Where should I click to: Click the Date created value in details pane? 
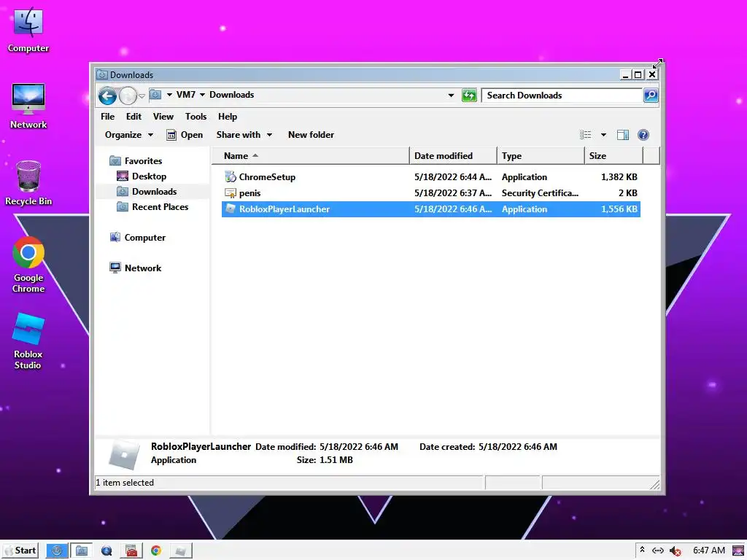[x=518, y=447]
